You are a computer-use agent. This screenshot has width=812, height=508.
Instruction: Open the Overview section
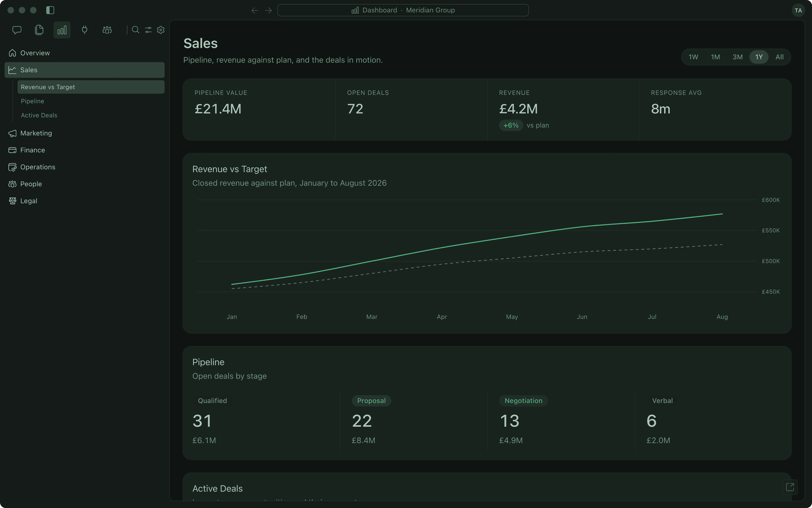coord(85,53)
